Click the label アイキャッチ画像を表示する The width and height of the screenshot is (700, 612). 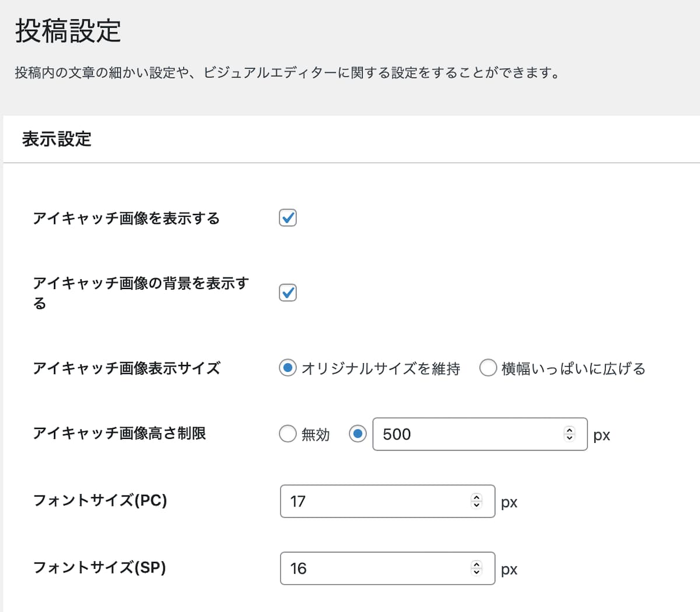pos(126,219)
